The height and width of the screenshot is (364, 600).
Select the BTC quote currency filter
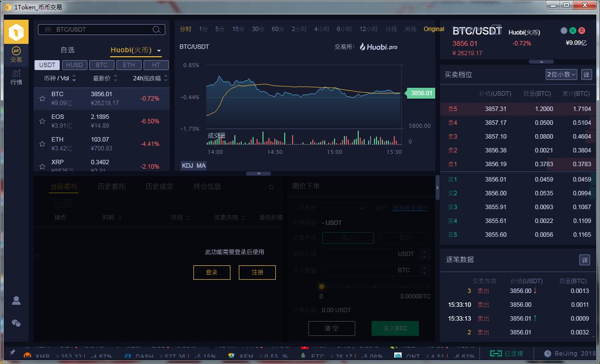pos(102,65)
